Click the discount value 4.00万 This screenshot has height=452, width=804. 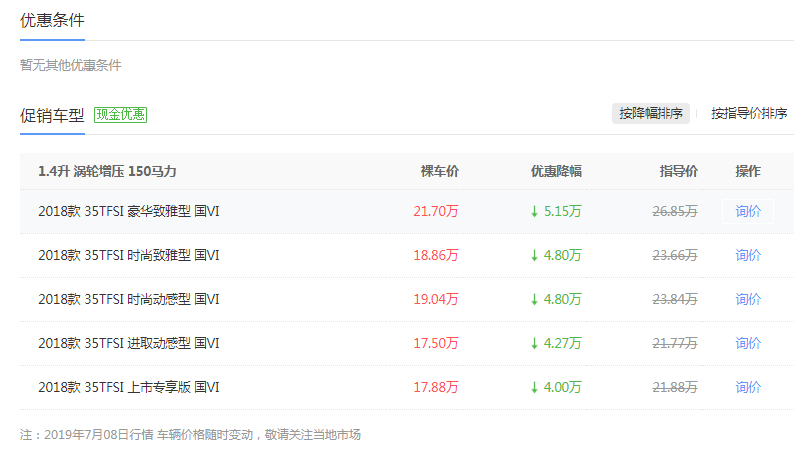coord(562,387)
